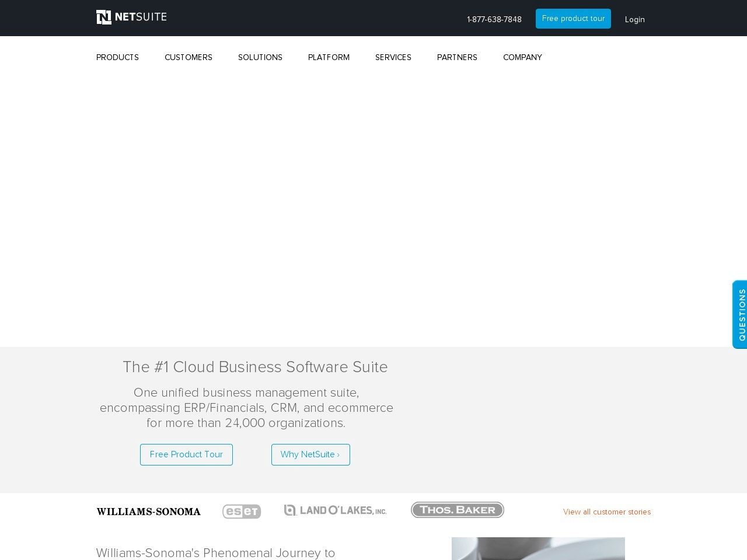Viewport: 747px width, 560px height.
Task: Click the customer story thumbnail image
Action: pos(538,548)
